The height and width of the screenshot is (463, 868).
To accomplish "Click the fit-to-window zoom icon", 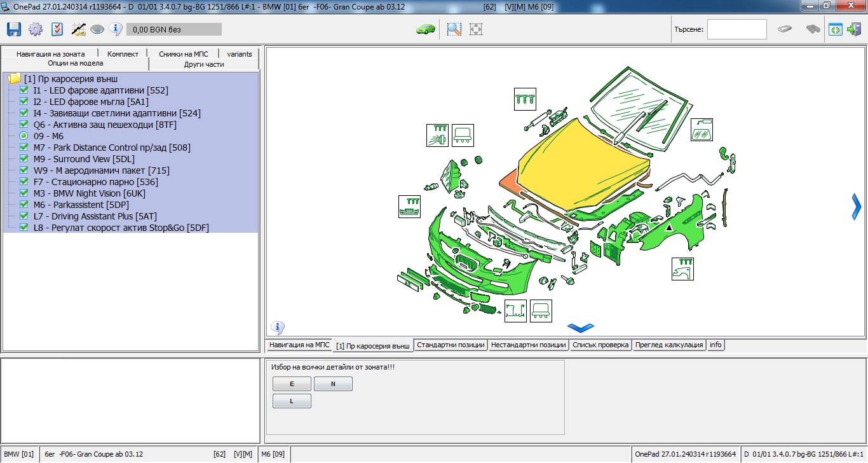I will [x=476, y=29].
